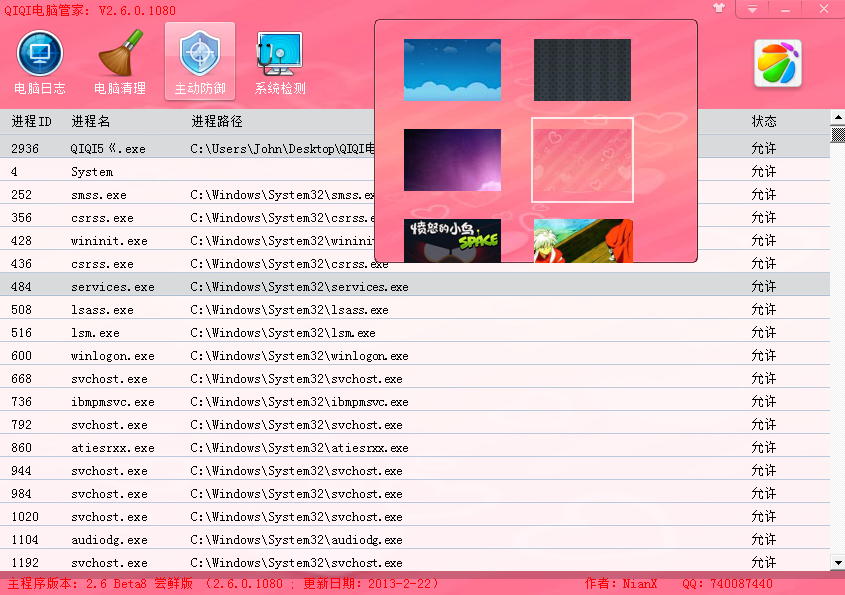
Task: Click the colorful app logo icon
Action: pos(778,63)
